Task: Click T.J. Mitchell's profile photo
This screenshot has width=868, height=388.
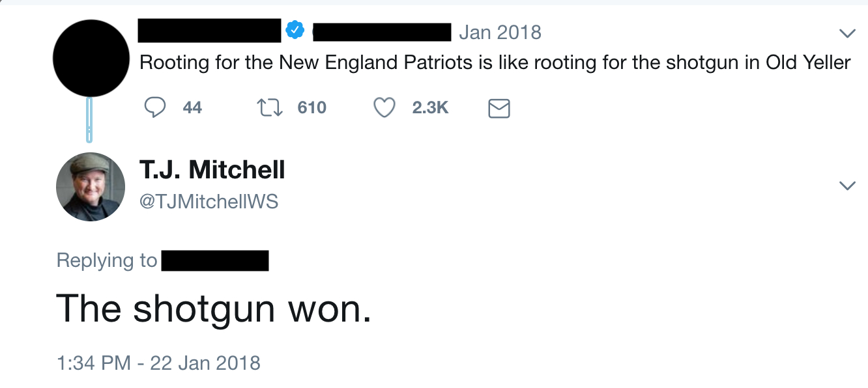Action: [x=91, y=187]
